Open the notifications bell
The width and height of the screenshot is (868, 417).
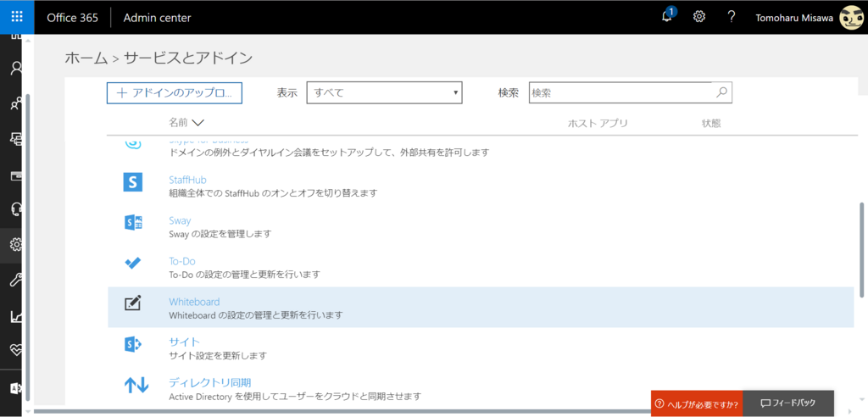(668, 16)
